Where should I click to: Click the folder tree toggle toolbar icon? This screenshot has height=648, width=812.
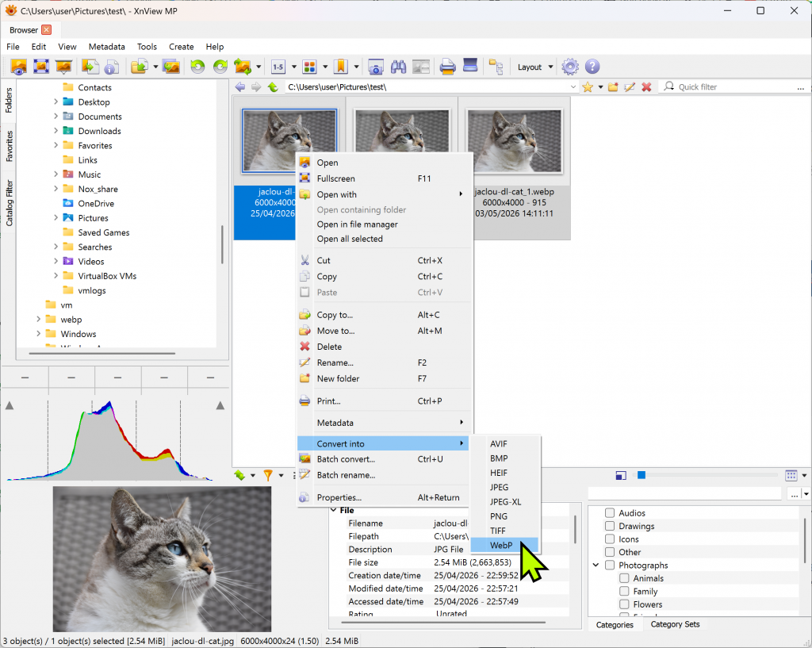496,67
